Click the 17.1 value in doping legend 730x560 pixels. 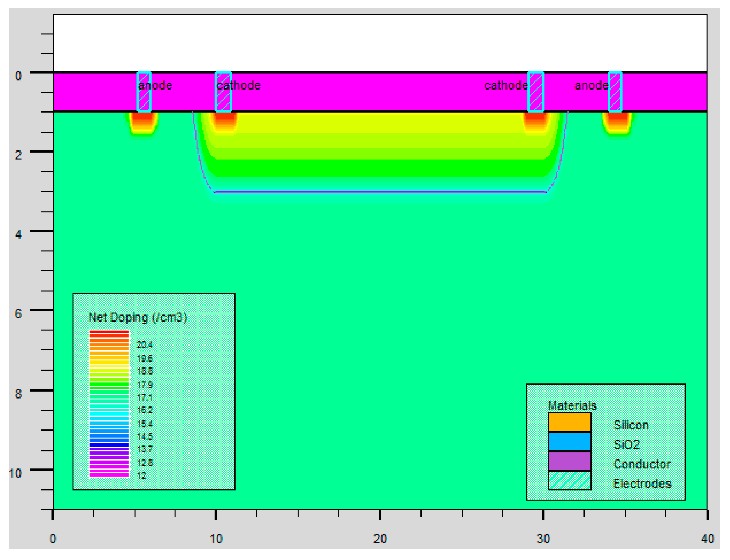pyautogui.click(x=145, y=397)
